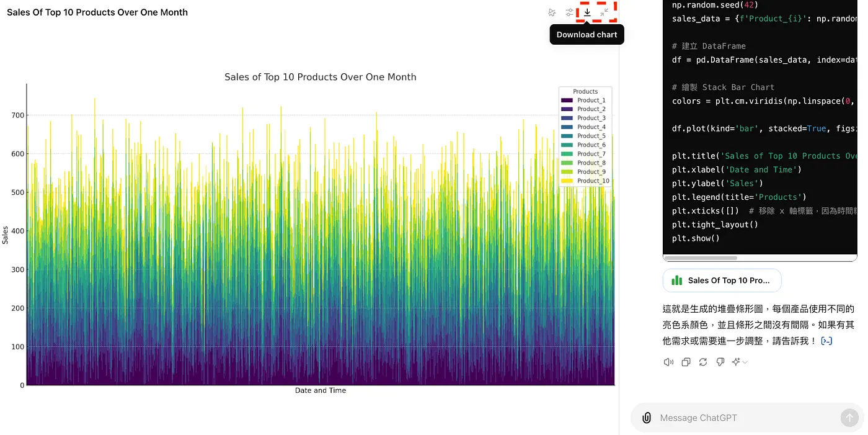Switch the chart to static view icon
The height and width of the screenshot is (435, 868).
coord(552,12)
